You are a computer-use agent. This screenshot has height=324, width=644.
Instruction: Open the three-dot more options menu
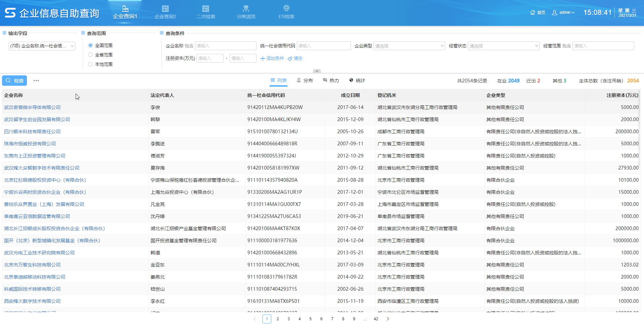[36, 81]
